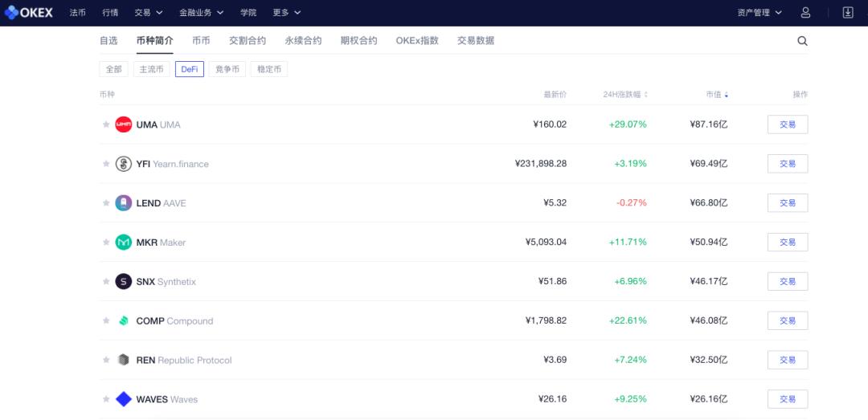Click the -0.27% change value
The height and width of the screenshot is (420, 868).
(631, 203)
